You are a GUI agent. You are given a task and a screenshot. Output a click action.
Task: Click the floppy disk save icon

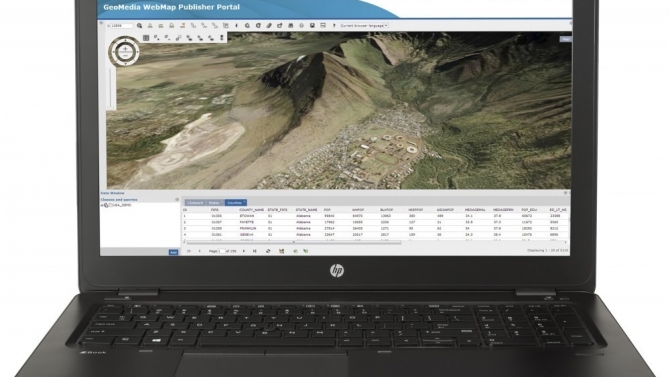[312, 26]
